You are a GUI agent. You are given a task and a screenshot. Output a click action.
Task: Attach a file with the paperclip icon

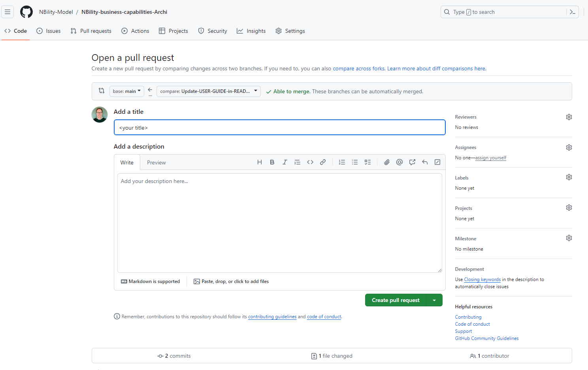click(x=386, y=162)
